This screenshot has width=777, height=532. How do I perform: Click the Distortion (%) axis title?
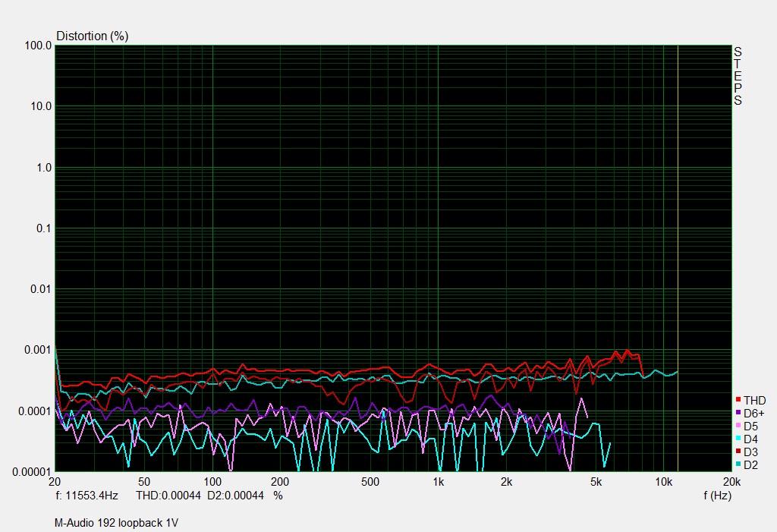[x=92, y=36]
